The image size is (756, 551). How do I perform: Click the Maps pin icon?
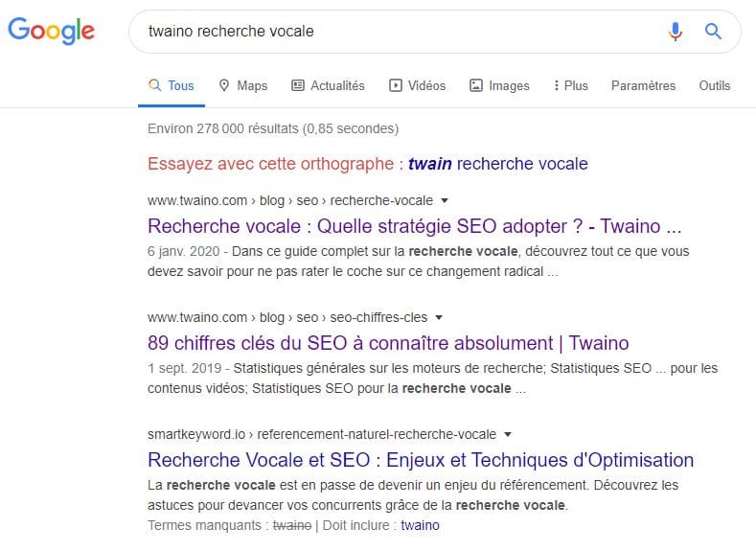point(223,85)
